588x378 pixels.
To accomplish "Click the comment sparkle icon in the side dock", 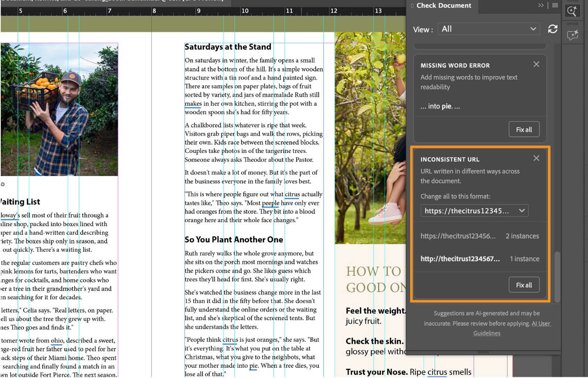I will tap(572, 35).
